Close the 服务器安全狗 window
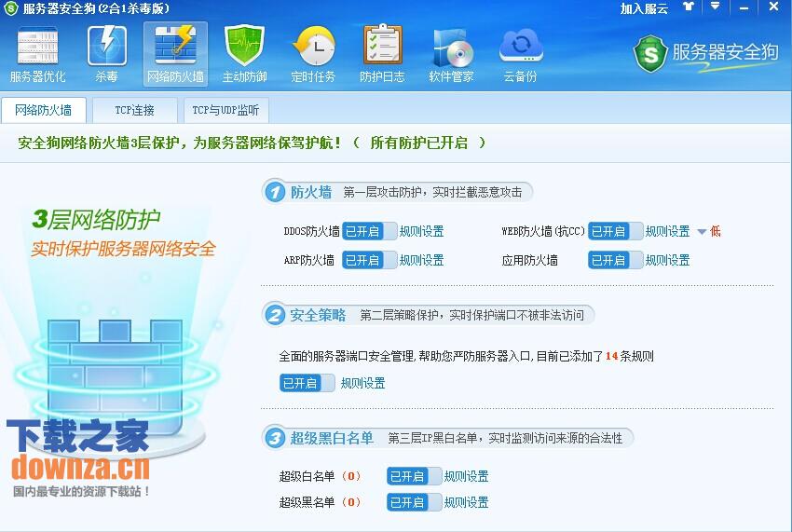 (x=773, y=7)
